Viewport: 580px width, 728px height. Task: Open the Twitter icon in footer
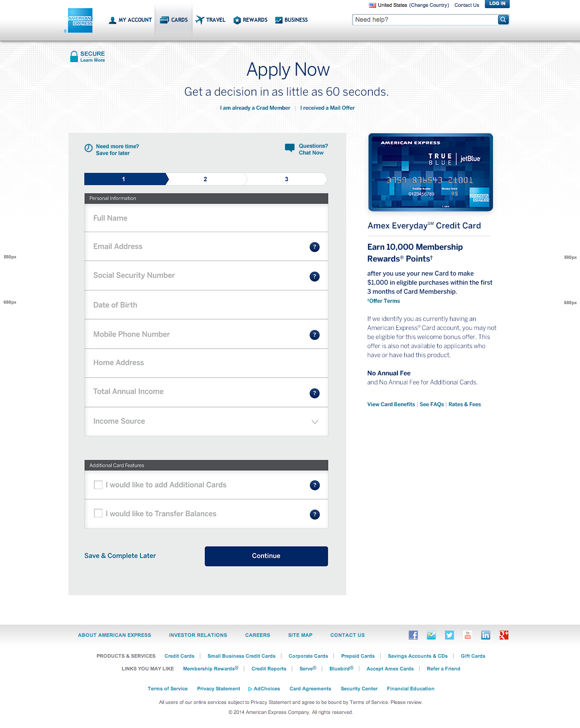pyautogui.click(x=449, y=635)
